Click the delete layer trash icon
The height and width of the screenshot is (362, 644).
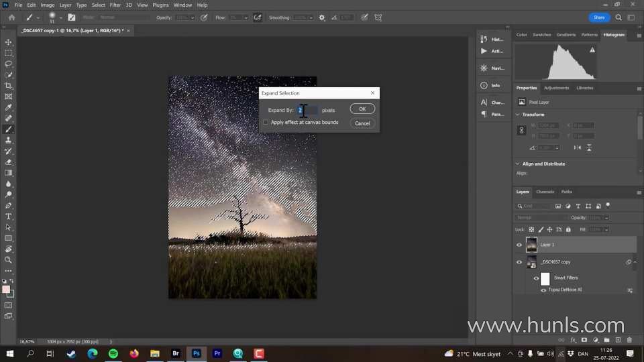(x=629, y=340)
